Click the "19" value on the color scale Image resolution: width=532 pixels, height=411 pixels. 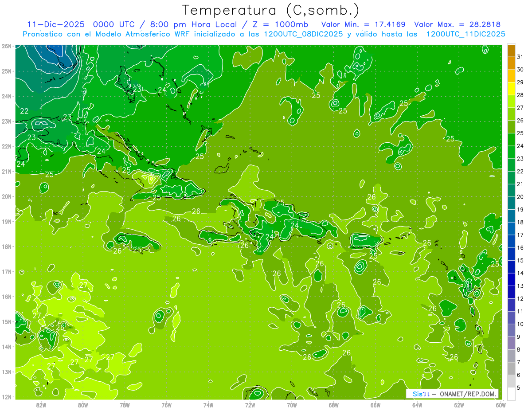pos(520,209)
